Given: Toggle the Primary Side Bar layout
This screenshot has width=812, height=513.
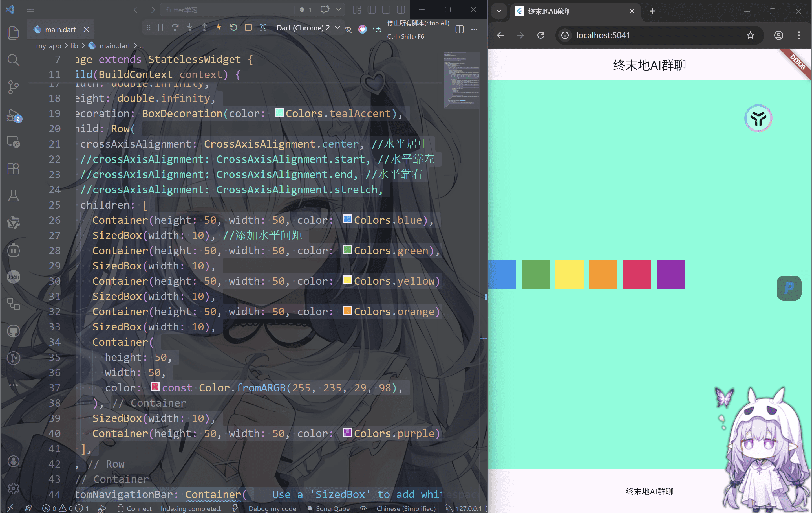Looking at the screenshot, I should 372,10.
